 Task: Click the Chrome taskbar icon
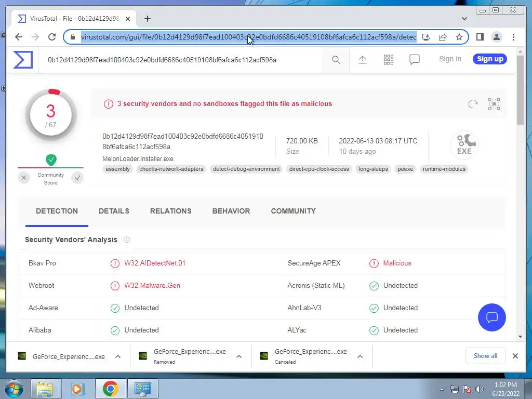coord(110,389)
